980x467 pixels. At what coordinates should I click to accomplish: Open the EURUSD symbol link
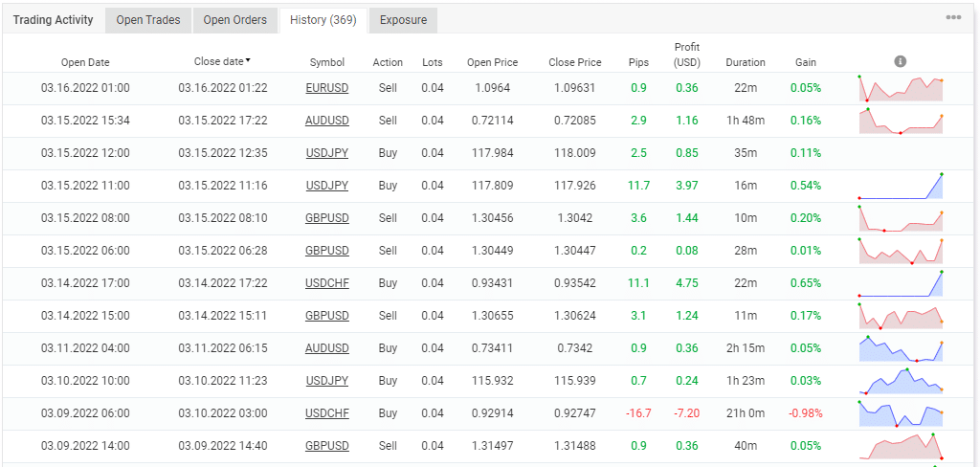pyautogui.click(x=327, y=88)
